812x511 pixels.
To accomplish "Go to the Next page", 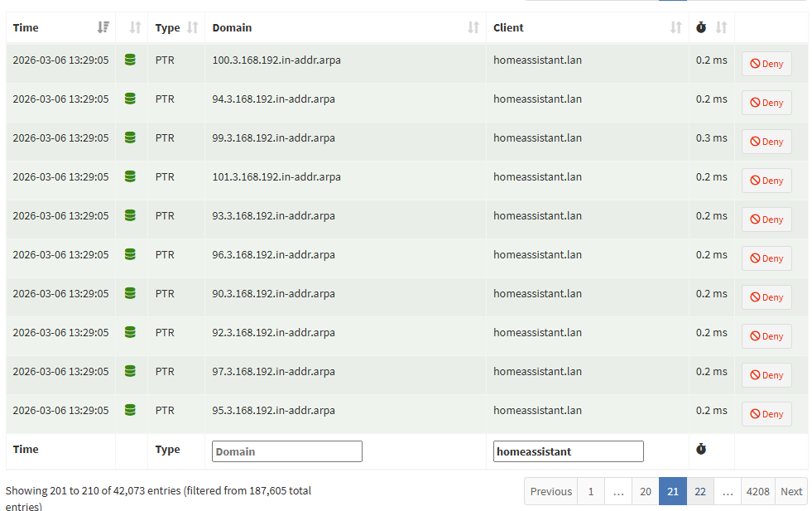I will point(790,491).
